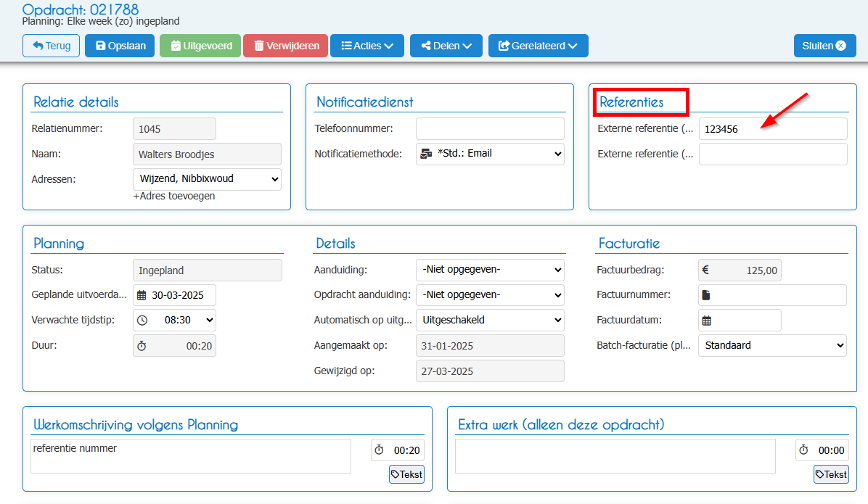868x504 pixels.
Task: Open the Batch-facturatie dropdown
Action: [772, 345]
